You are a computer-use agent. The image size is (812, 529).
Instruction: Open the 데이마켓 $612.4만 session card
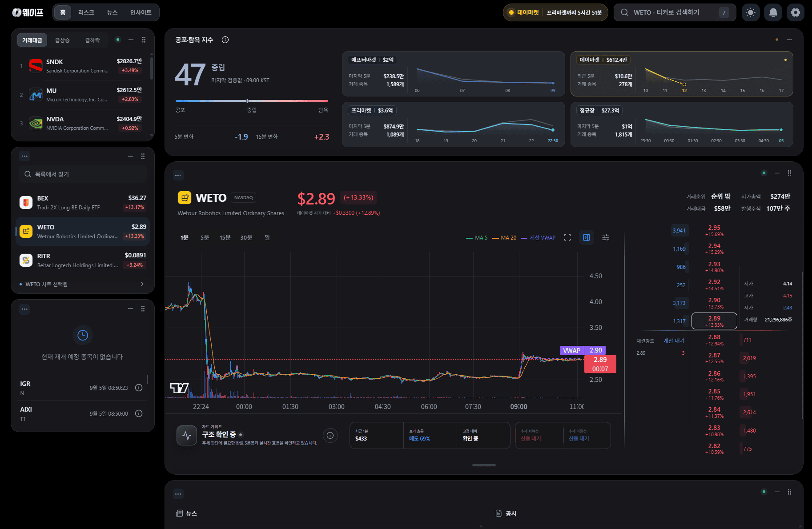click(682, 74)
